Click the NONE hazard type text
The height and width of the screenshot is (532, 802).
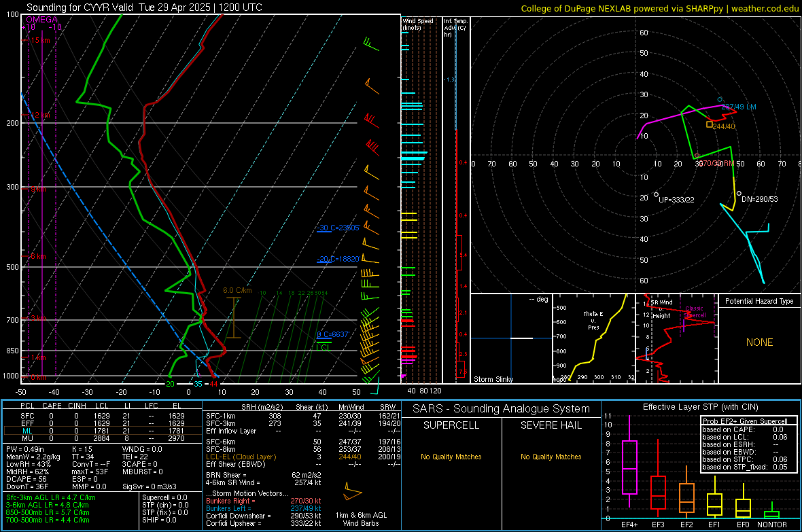[x=760, y=342]
